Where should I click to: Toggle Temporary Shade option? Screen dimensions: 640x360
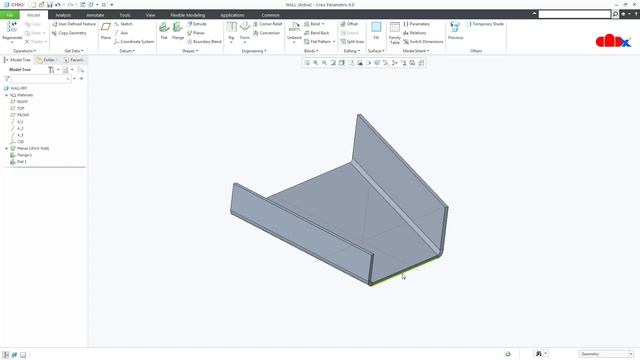(x=485, y=24)
